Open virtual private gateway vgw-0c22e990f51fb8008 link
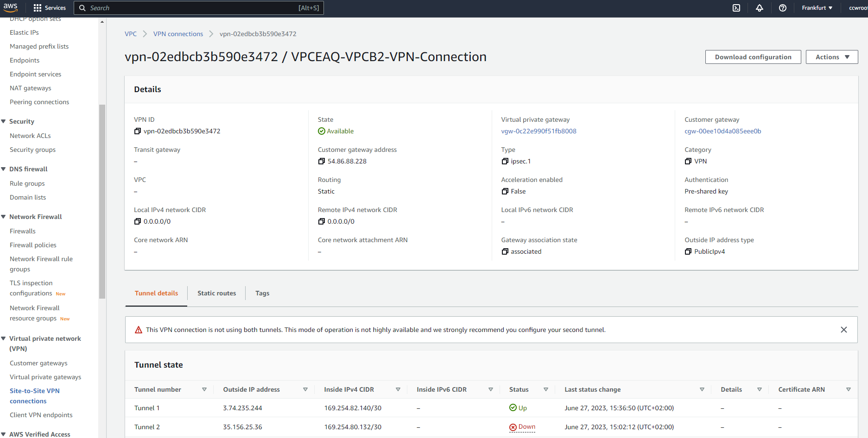The width and height of the screenshot is (868, 438). coord(539,131)
